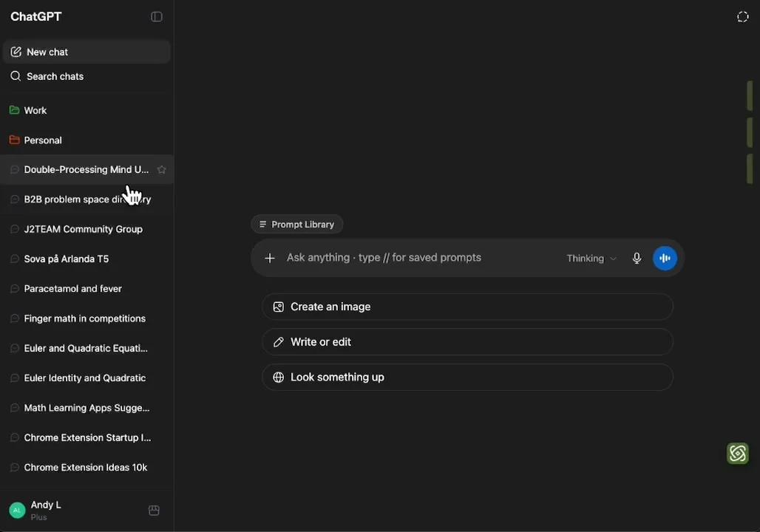Open Chrome Extension Startup I... chat
760x532 pixels.
point(86,437)
